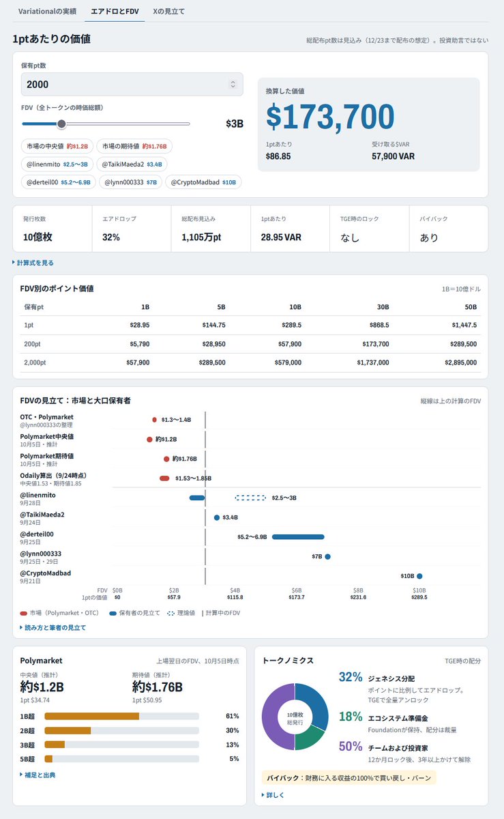504x819 pixels.
Task: Click the 2B超 30% probability bar
Action: pyautogui.click(x=121, y=730)
